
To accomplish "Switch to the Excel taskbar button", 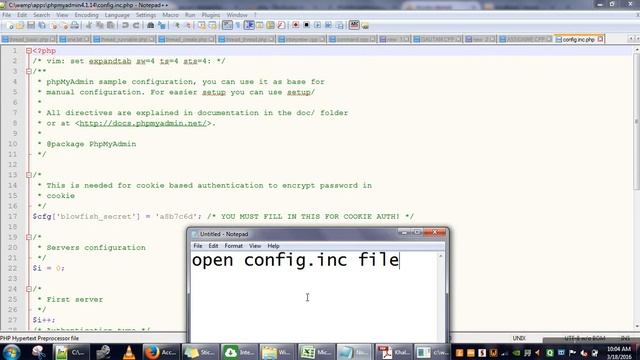I will pyautogui.click(x=315, y=352).
